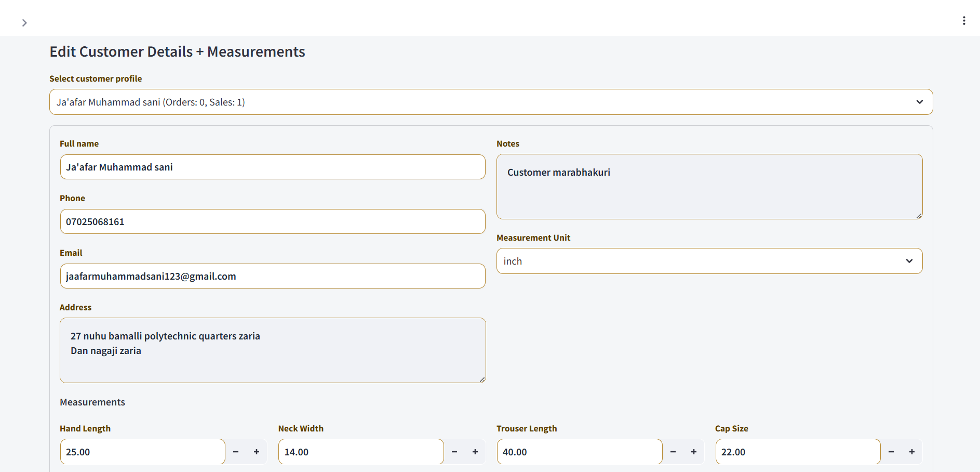Screen dimensions: 980x472
Task: Select the Hand Length value field
Action: (x=142, y=452)
